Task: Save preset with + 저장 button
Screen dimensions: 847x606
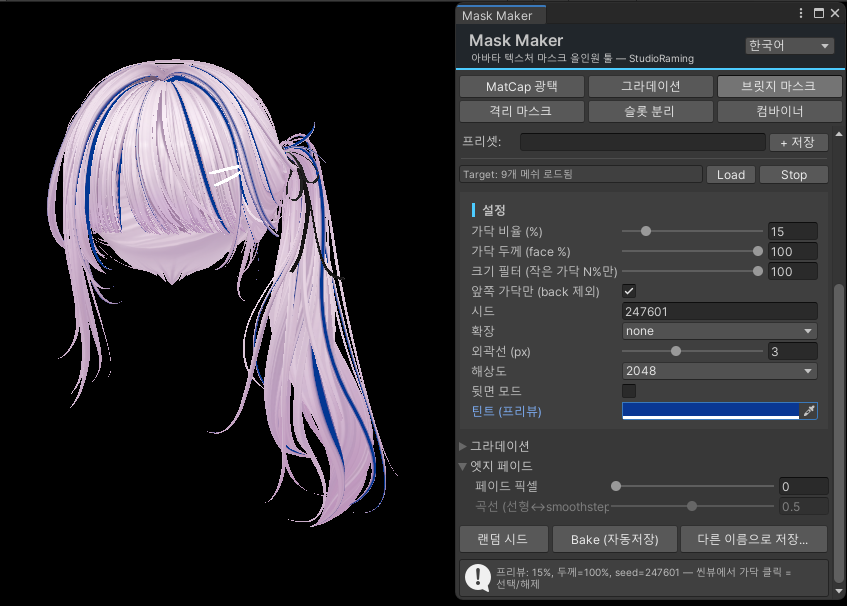Action: pos(798,142)
